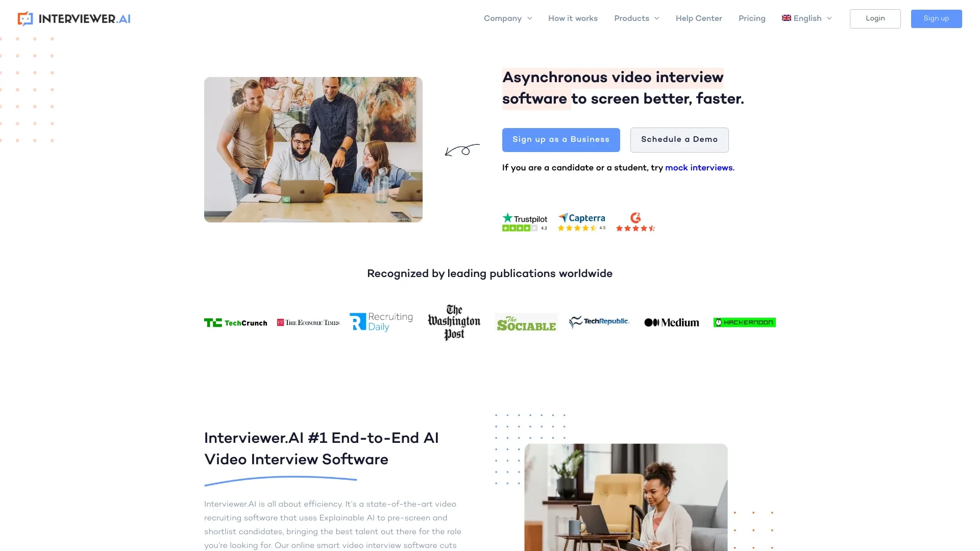Screen dimensions: 980x551
Task: Navigate to Pricing menu item
Action: pyautogui.click(x=752, y=18)
